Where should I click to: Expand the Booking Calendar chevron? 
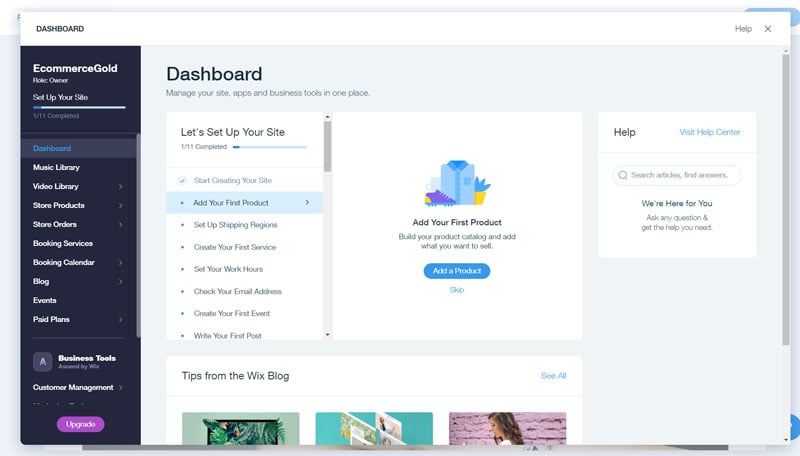coord(120,263)
